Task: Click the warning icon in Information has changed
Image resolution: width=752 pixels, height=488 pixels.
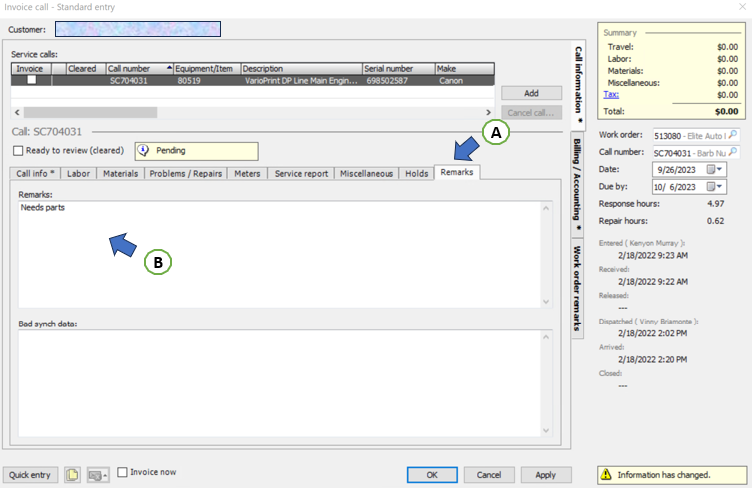Action: tap(606, 475)
